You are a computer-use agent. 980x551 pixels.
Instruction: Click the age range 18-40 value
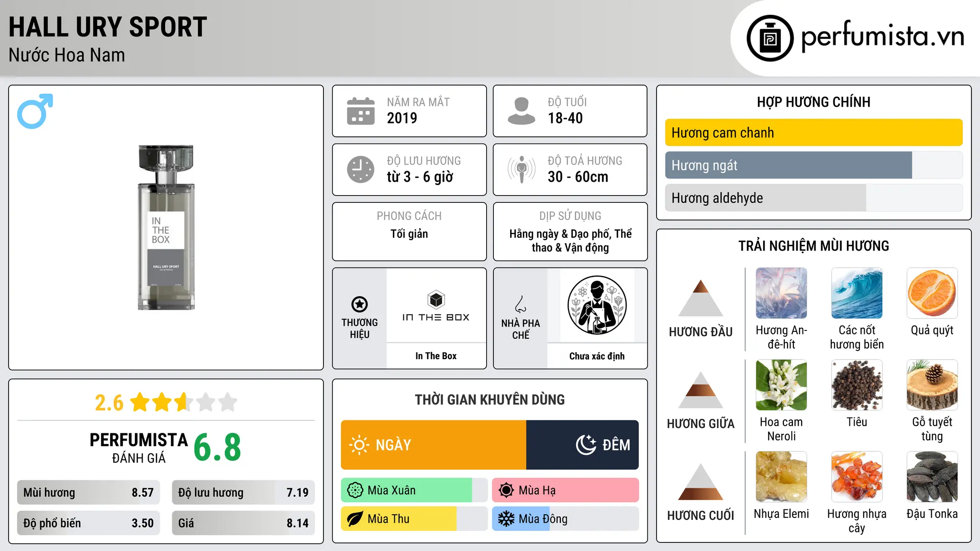(x=565, y=118)
